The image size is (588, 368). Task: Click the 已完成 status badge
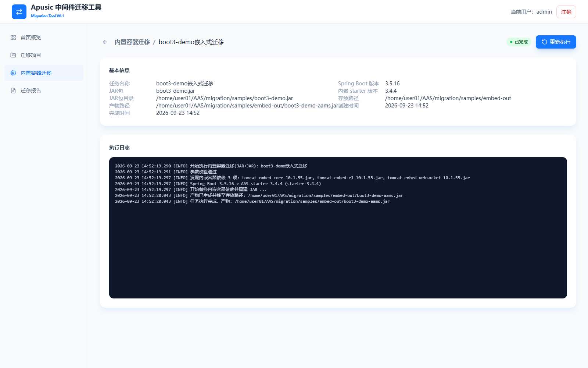pyautogui.click(x=519, y=42)
